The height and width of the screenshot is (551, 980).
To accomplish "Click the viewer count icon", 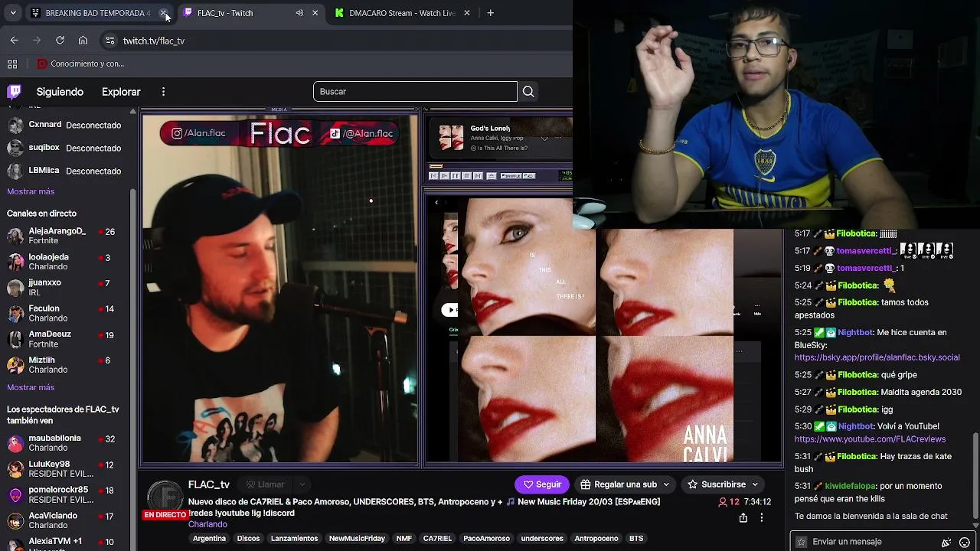I will point(723,502).
